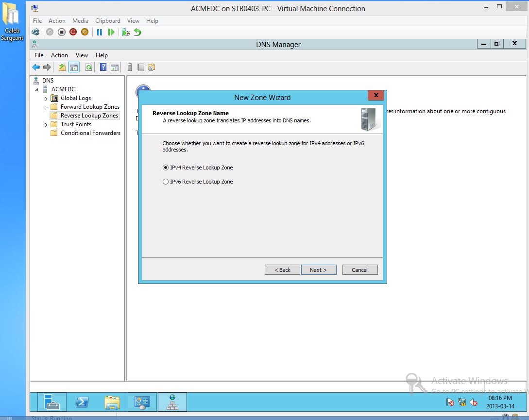Select DNS root tree node
The image size is (529, 420).
[x=48, y=81]
